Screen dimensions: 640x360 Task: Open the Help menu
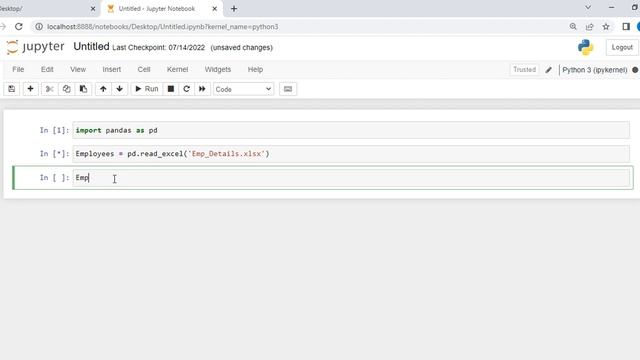(x=255, y=69)
